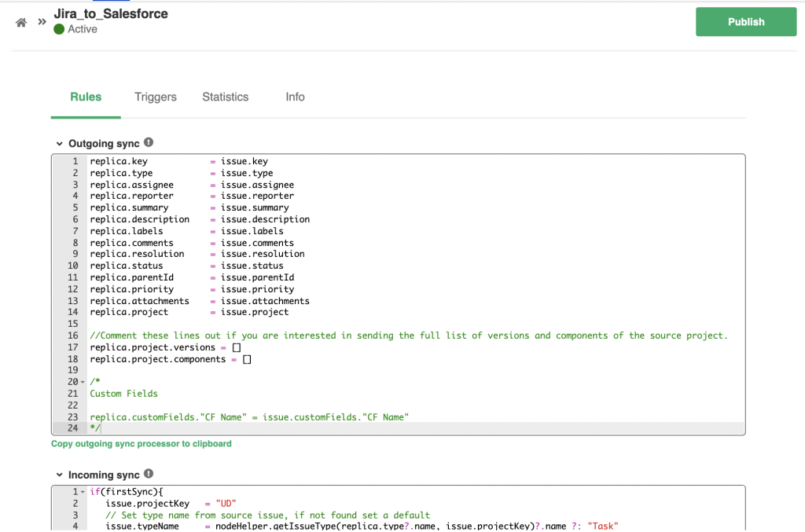Viewport: 805px width, 532px height.
Task: Click the green comment on line 16
Action: 409,336
